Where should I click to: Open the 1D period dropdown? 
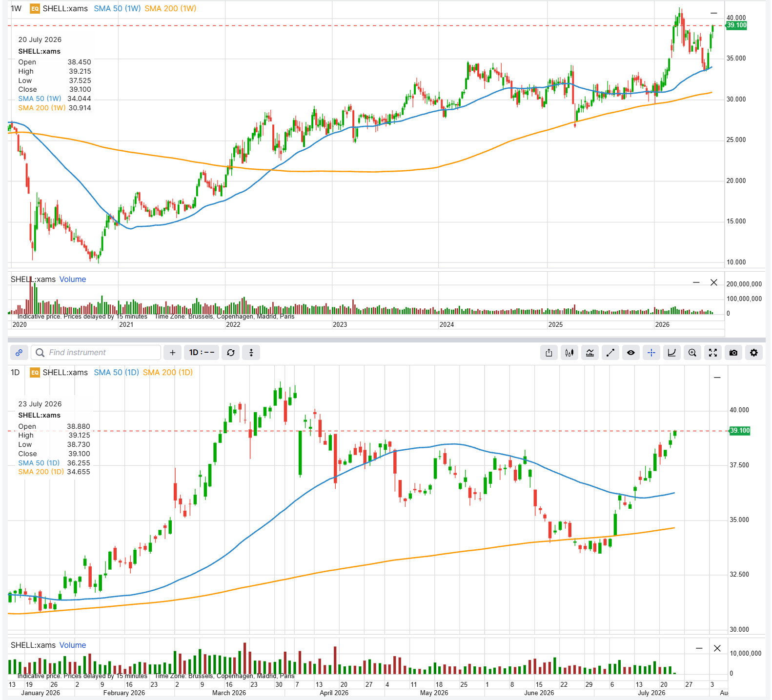click(x=202, y=352)
